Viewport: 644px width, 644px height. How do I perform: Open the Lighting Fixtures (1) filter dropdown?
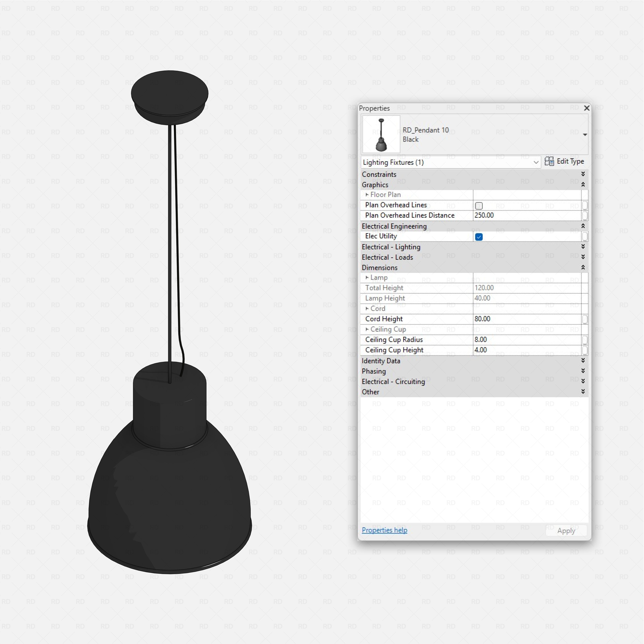(451, 162)
